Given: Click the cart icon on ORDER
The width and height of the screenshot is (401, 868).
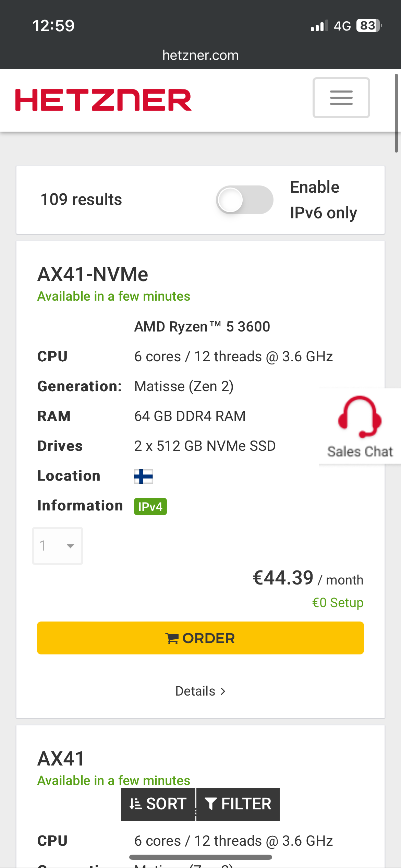Looking at the screenshot, I should 172,638.
